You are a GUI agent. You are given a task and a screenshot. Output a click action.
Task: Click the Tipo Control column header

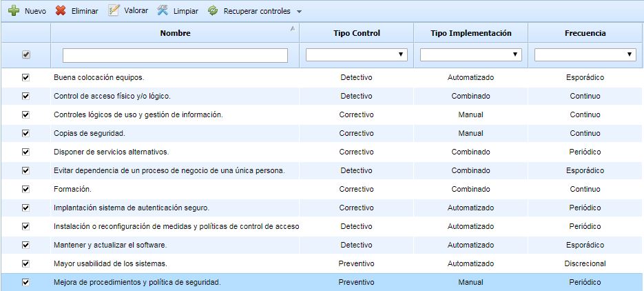(356, 33)
